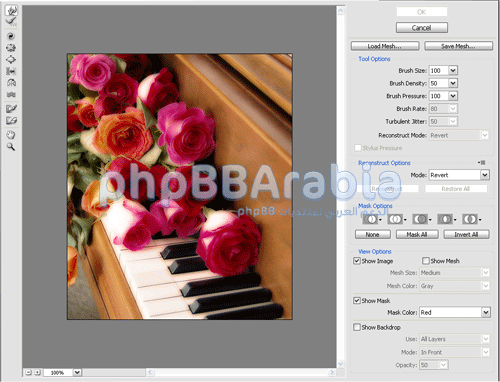Open the zoom percentage dropdown
500x382 pixels.
pyautogui.click(x=77, y=372)
